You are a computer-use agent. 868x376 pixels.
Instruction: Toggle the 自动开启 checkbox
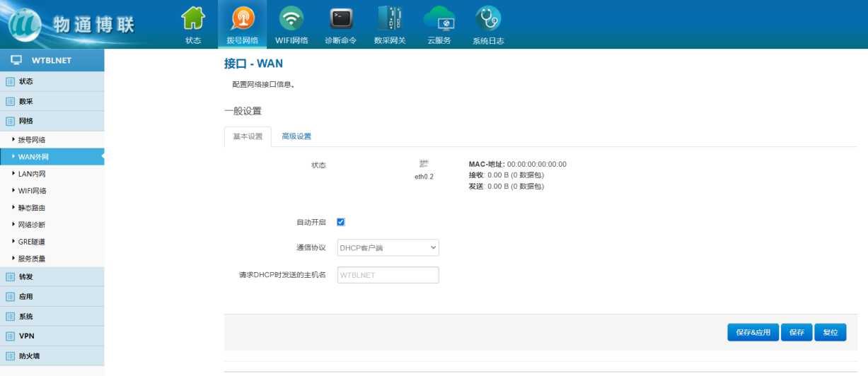click(341, 222)
